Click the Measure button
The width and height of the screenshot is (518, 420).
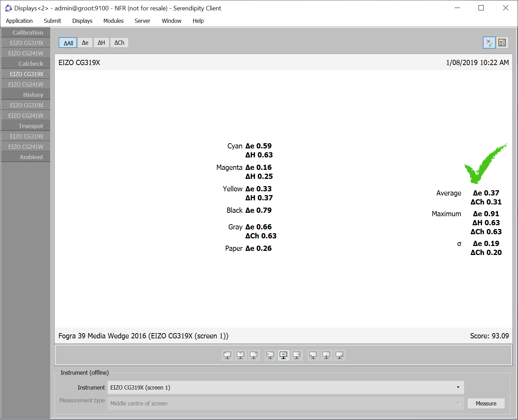[486, 403]
